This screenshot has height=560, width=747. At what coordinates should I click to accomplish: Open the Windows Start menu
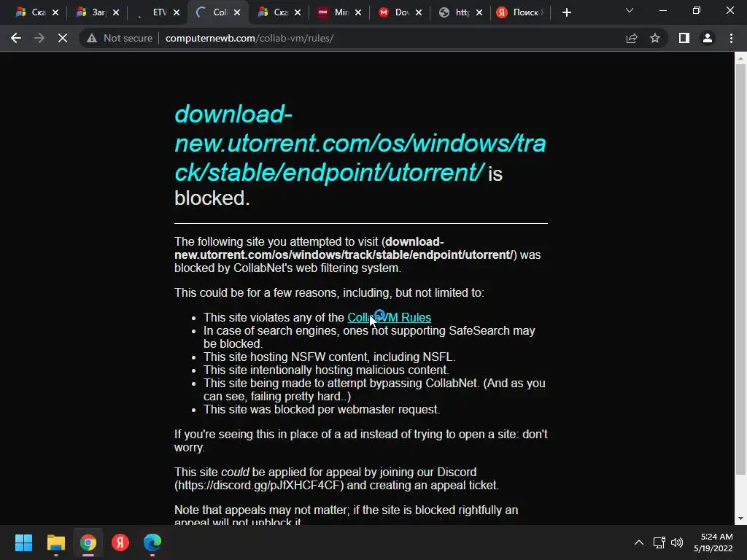pyautogui.click(x=23, y=542)
